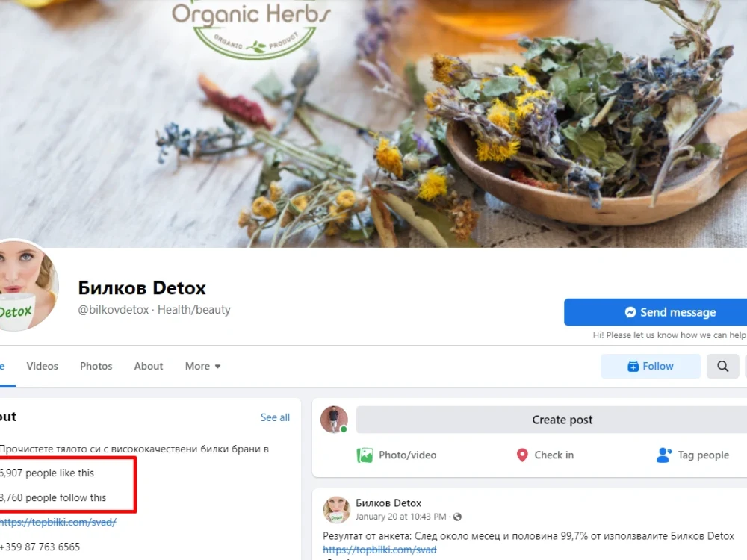Click the red Check in pin icon
Viewport: 747px width, 560px height.
(522, 455)
